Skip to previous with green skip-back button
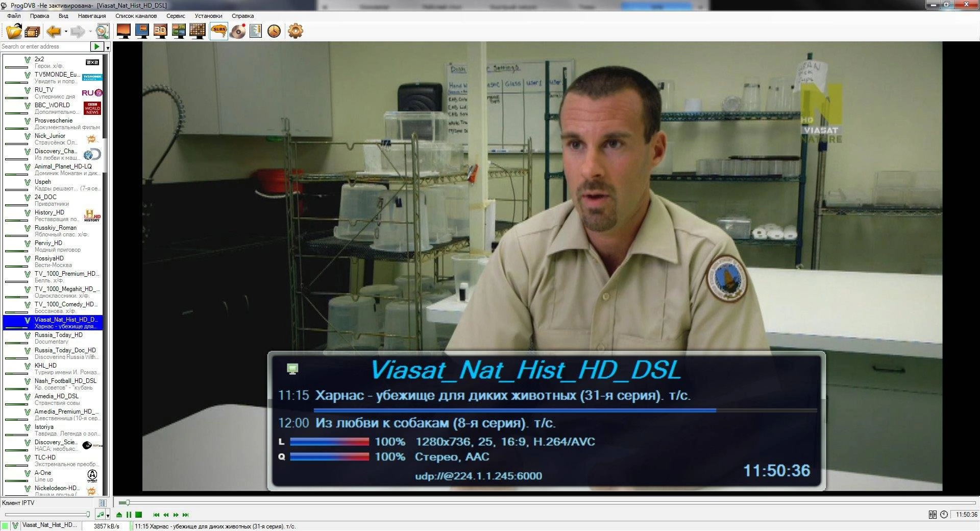This screenshot has width=980, height=531. [x=156, y=515]
